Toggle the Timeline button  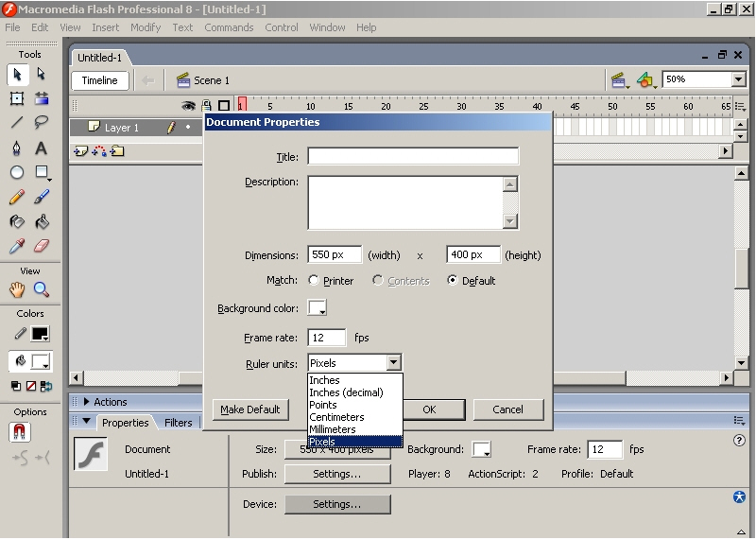pos(100,80)
